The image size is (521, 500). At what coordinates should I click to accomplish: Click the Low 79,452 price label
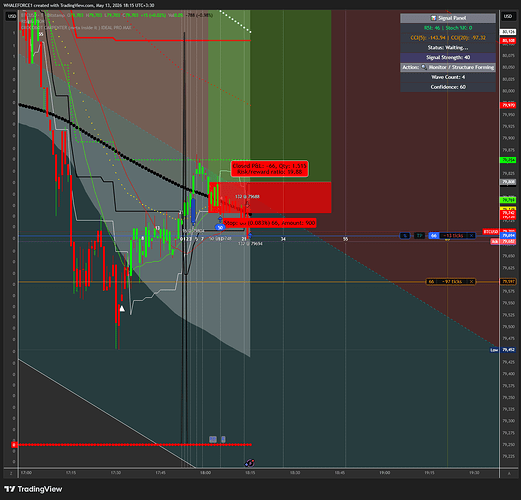click(x=503, y=350)
